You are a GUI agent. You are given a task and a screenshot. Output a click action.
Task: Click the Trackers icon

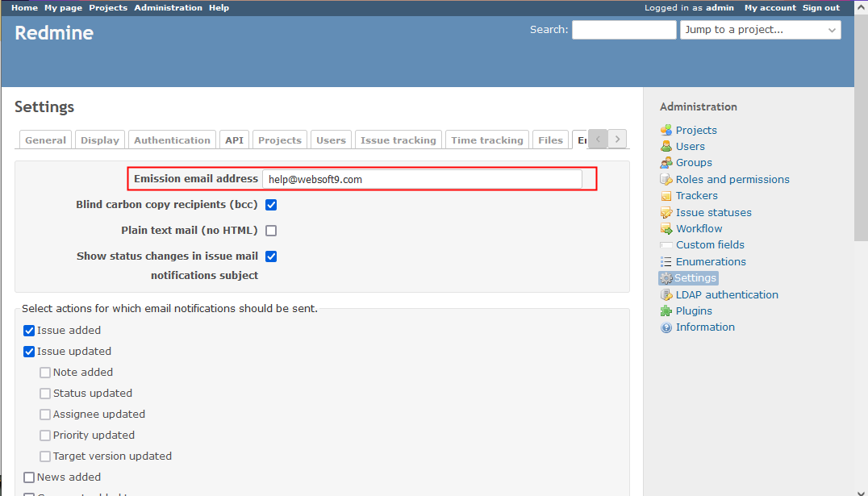[x=666, y=196]
